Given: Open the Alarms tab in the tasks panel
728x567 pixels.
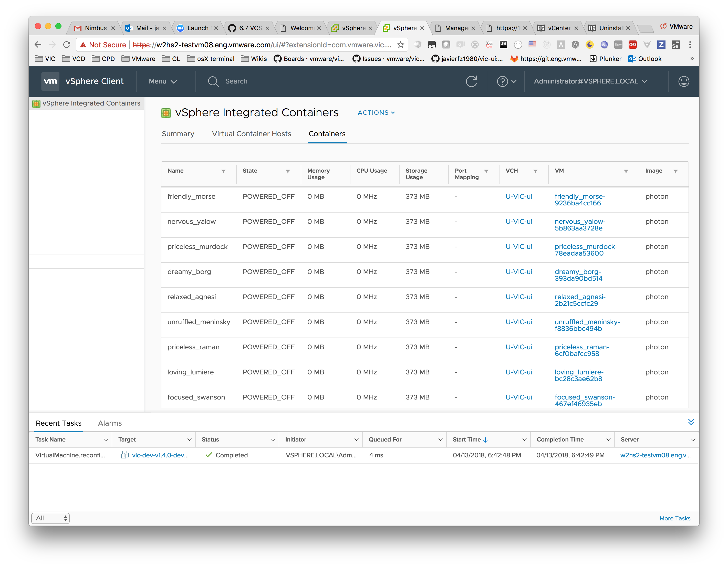Looking at the screenshot, I should (x=110, y=423).
